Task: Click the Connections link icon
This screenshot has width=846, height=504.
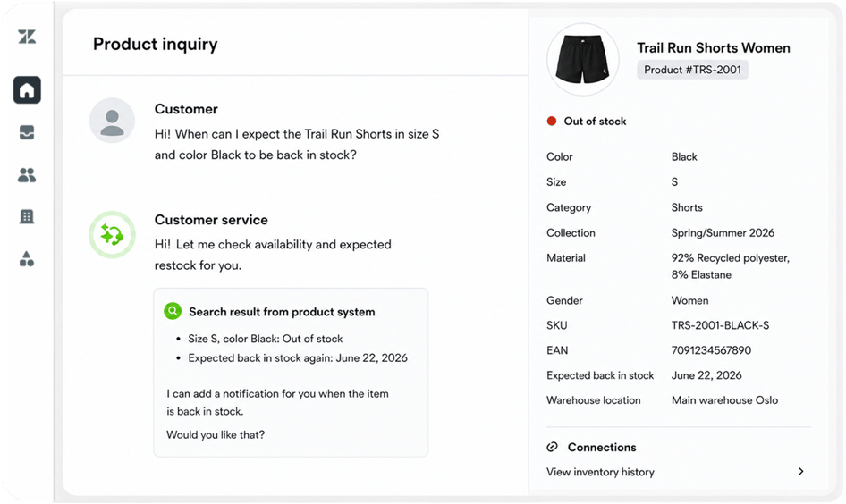Action: [552, 447]
